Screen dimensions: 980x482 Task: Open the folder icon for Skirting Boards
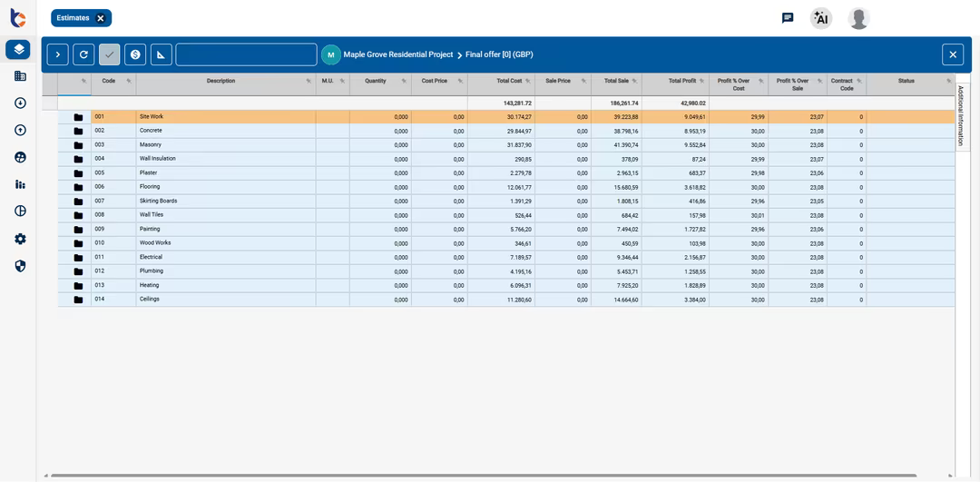(x=78, y=202)
